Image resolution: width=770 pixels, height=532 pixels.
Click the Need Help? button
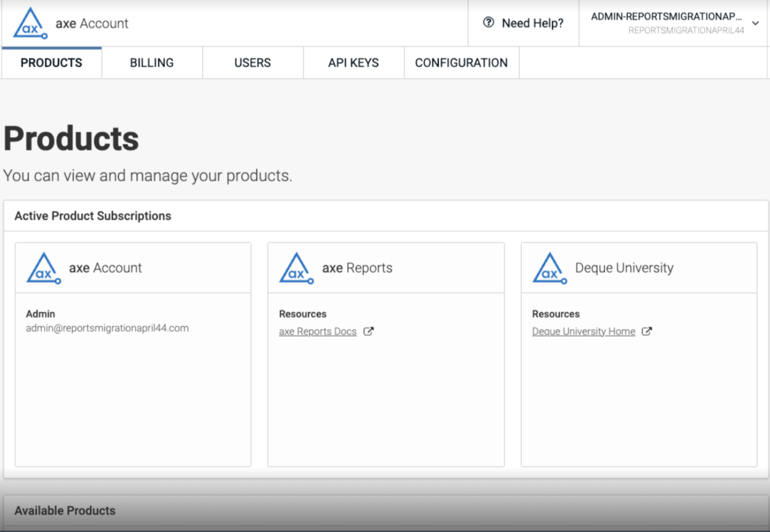524,23
